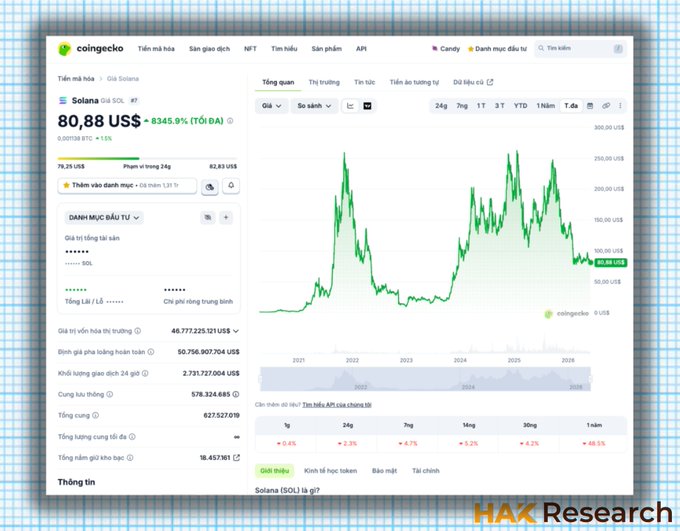
Task: Open the price alert bell icon
Action: [x=231, y=186]
